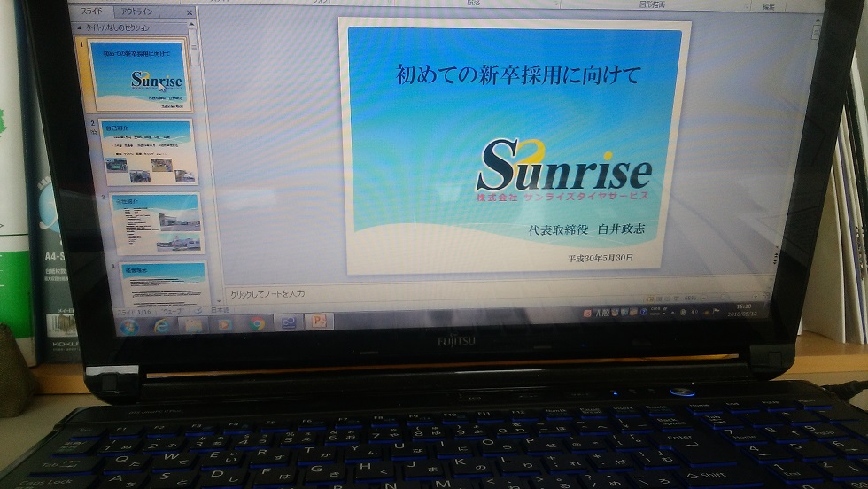The height and width of the screenshot is (489, 868).
Task: Click thumbnail pane scroll-up arrow
Action: coord(192,25)
